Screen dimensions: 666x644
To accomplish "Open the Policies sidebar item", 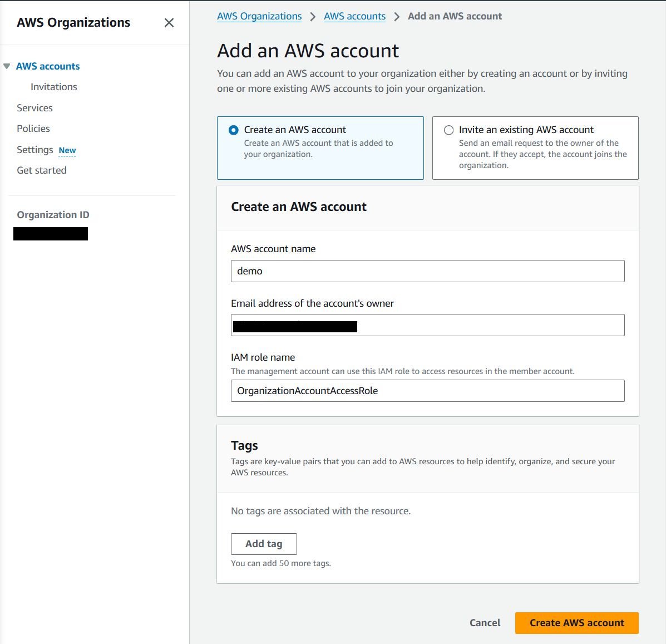I will point(33,128).
